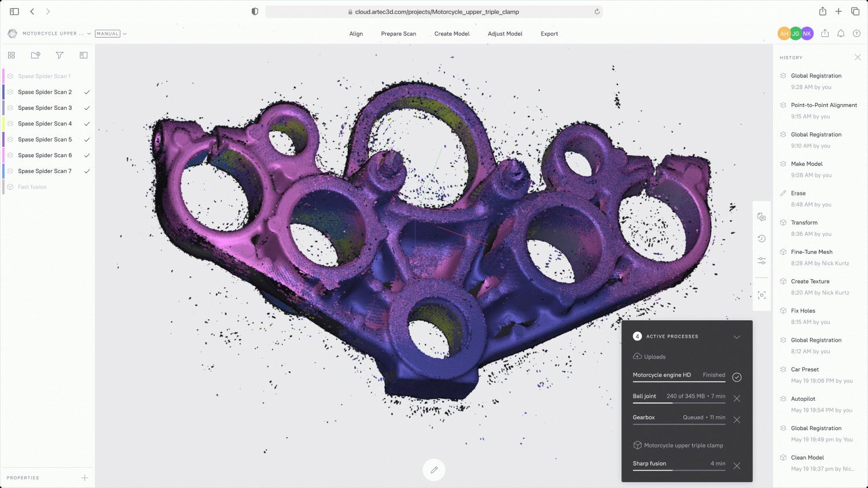Open the notifications bell icon
This screenshot has height=488, width=868.
(x=841, y=34)
